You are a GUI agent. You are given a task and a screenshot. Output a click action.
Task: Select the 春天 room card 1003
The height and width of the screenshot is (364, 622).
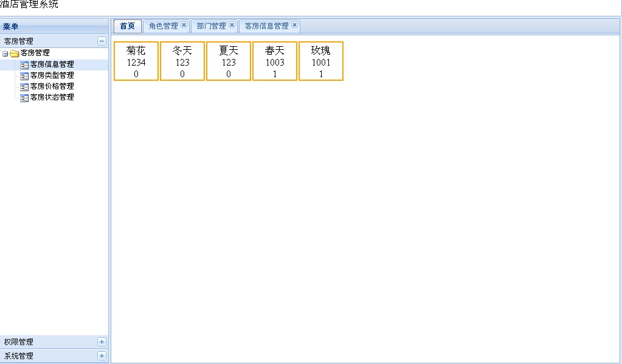pyautogui.click(x=275, y=61)
